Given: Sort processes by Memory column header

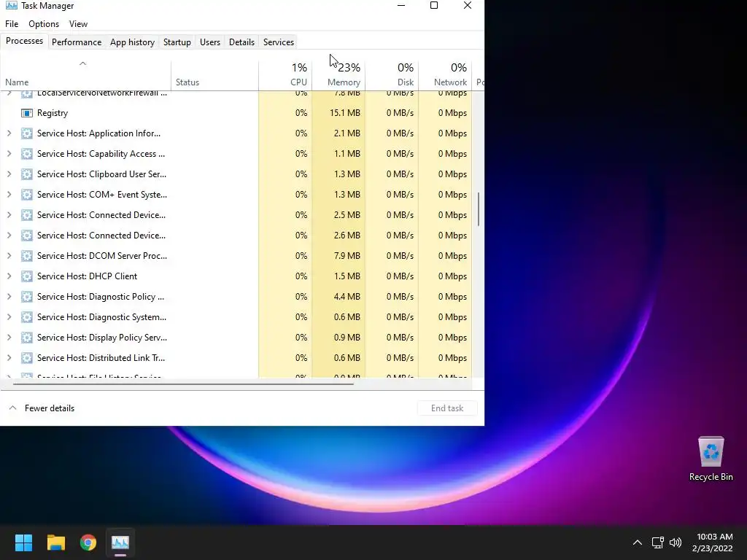Looking at the screenshot, I should 338,75.
